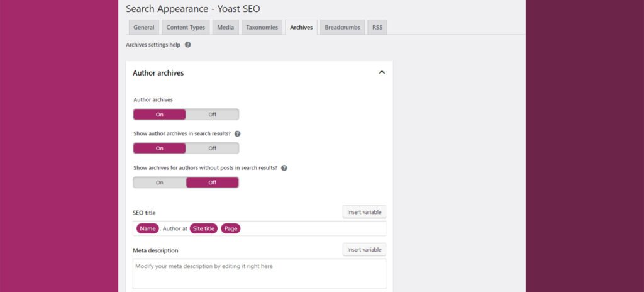644x292 pixels.
Task: Click Insert variable for SEO title
Action: [364, 212]
